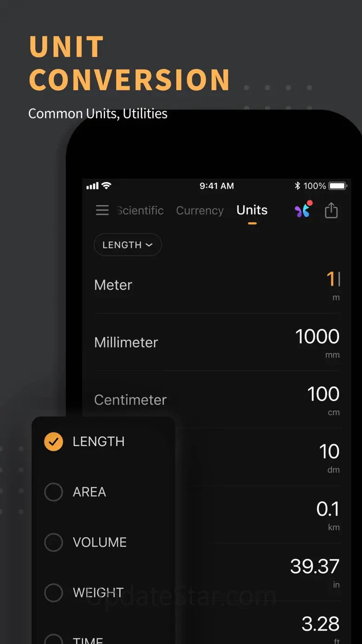This screenshot has width=362, height=644.
Task: Switch to the Scientific tab
Action: 140,210
